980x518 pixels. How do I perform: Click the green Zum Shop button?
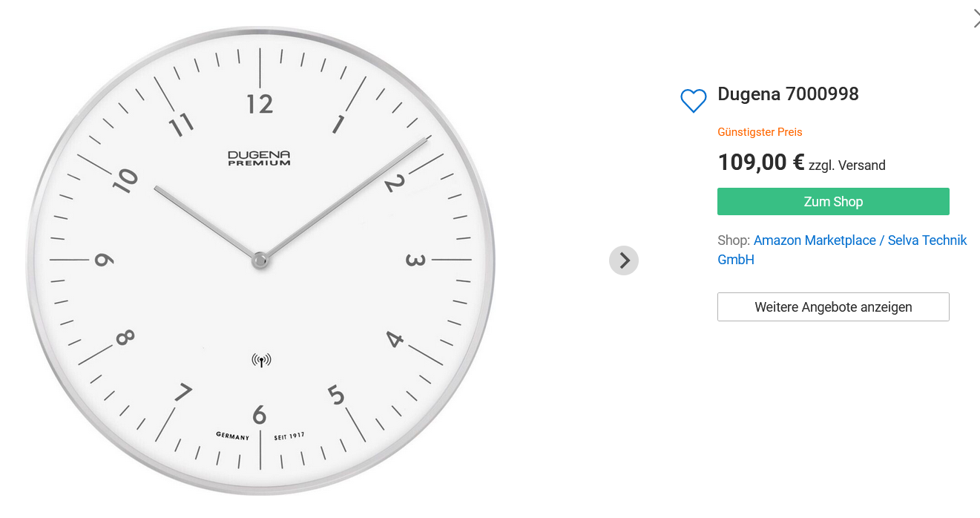coord(833,202)
